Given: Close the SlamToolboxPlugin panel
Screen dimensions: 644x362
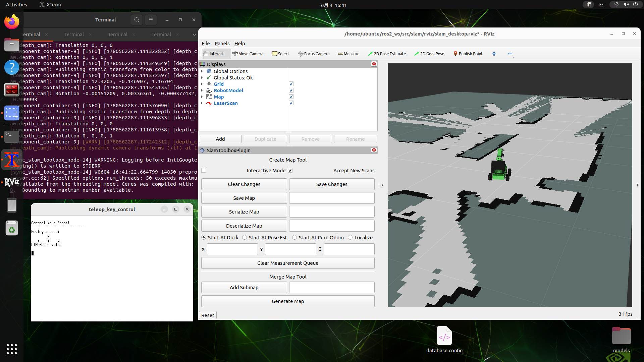Looking at the screenshot, I should (x=374, y=150).
